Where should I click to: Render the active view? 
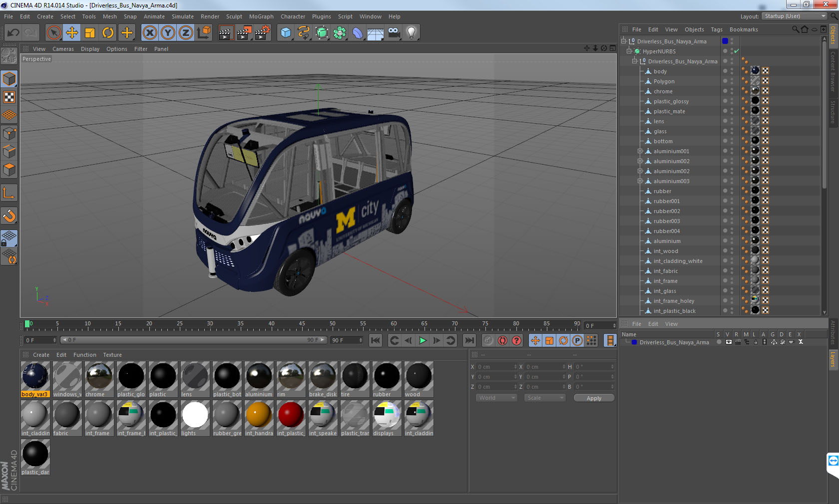point(226,33)
